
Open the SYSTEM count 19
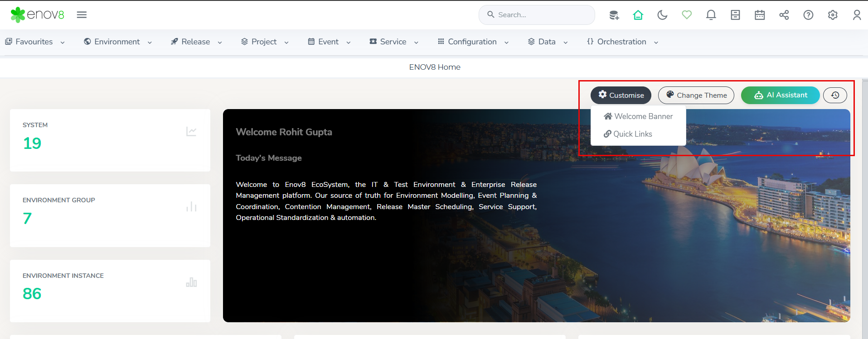(x=32, y=143)
